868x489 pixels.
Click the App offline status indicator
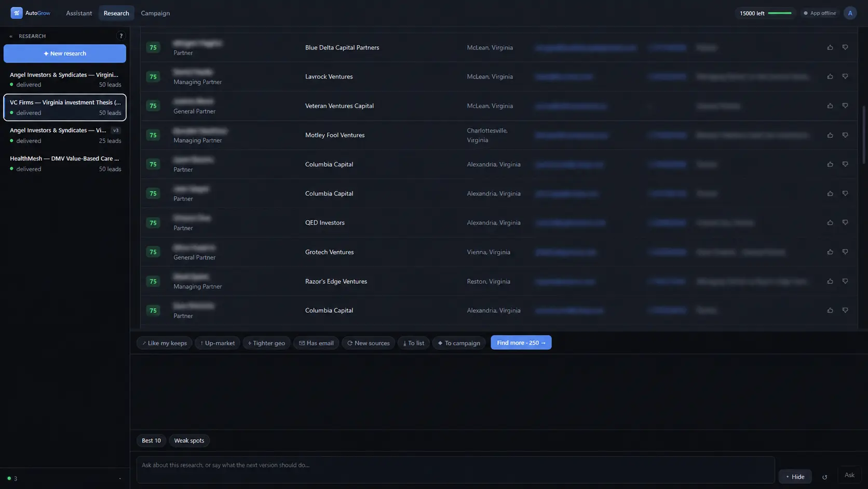pyautogui.click(x=820, y=13)
